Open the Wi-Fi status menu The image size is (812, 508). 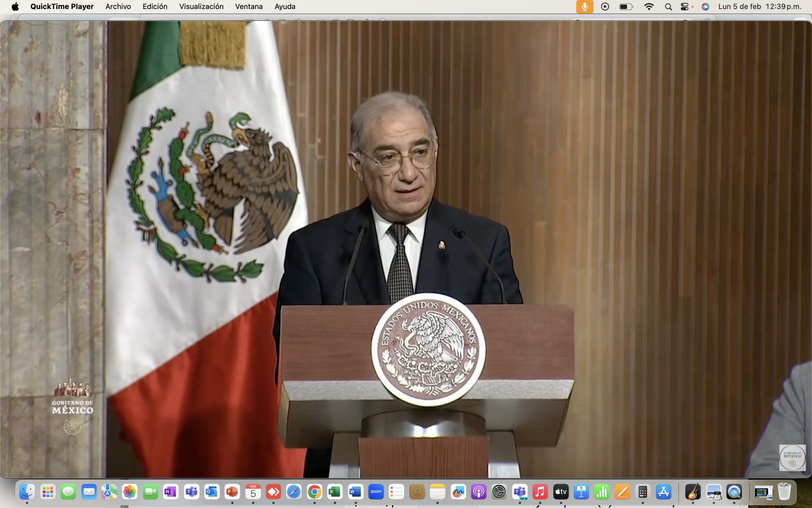[x=649, y=7]
